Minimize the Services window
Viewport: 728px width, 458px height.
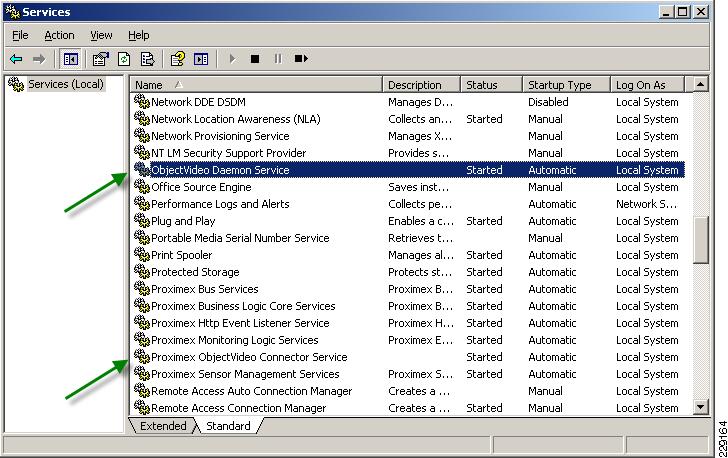[x=666, y=12]
